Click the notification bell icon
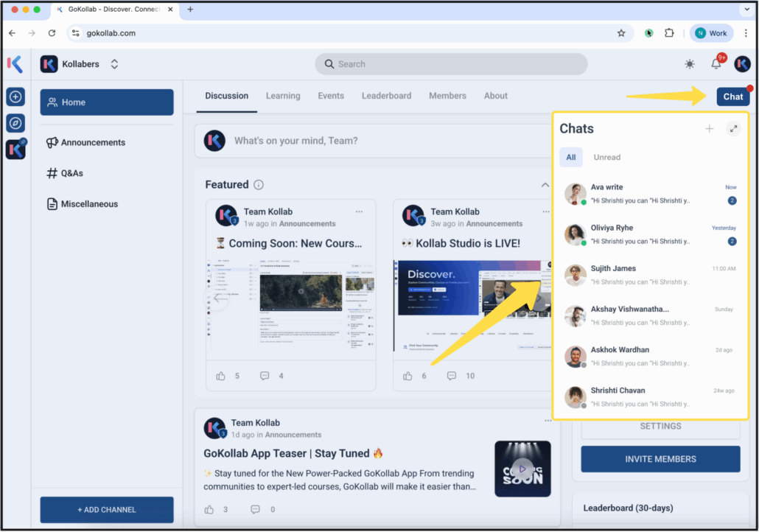Viewport: 759px width, 532px height. [x=716, y=64]
